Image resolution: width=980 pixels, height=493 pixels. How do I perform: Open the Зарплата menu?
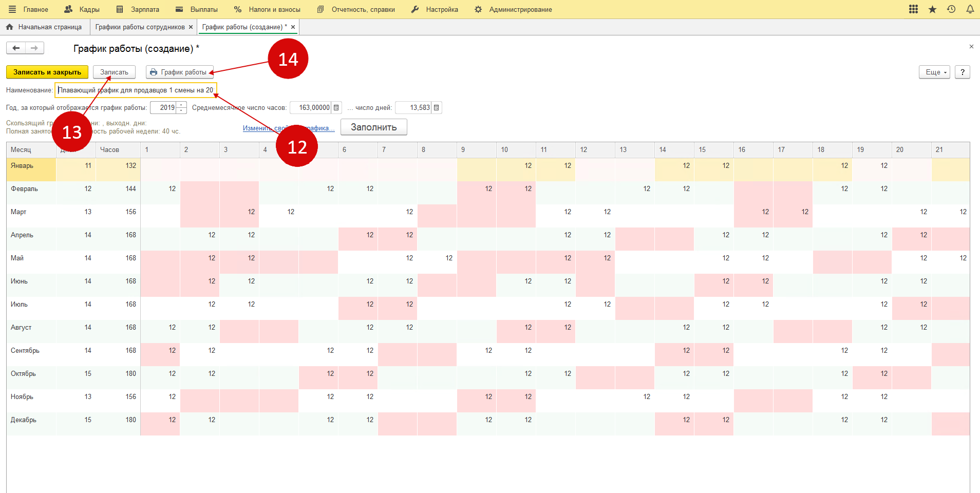pyautogui.click(x=138, y=9)
